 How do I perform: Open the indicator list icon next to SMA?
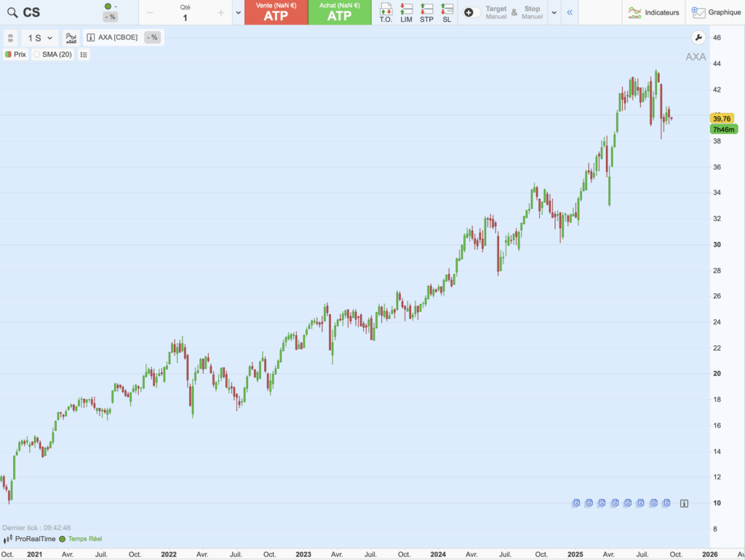click(83, 55)
